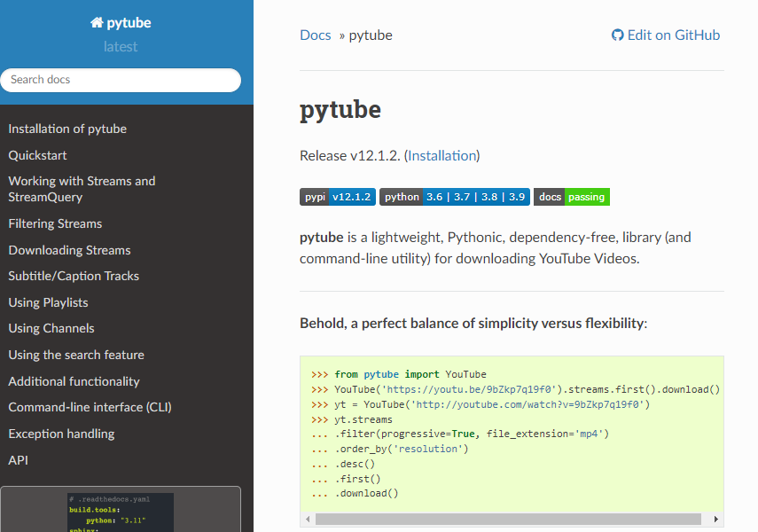This screenshot has width=758, height=532.
Task: Navigate to Using Playlists
Action: point(48,302)
